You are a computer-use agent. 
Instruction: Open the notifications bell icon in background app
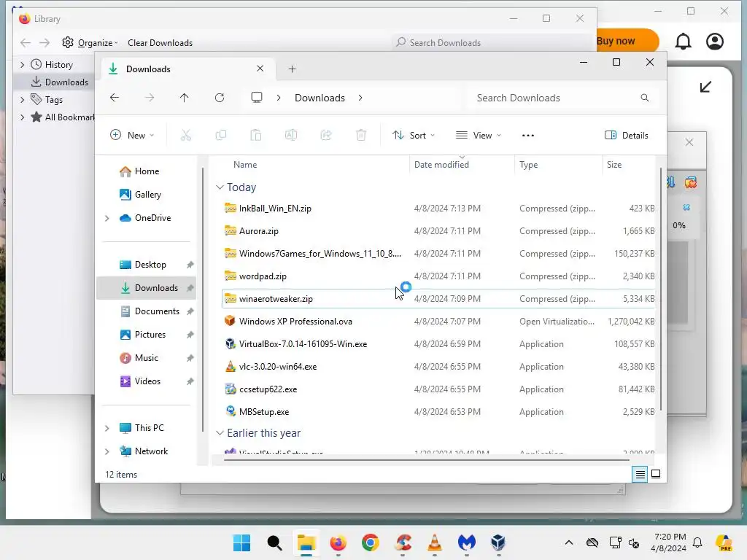click(683, 42)
